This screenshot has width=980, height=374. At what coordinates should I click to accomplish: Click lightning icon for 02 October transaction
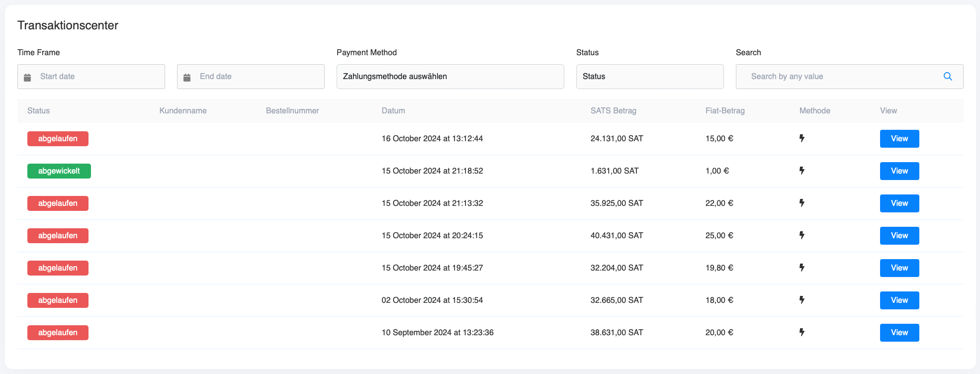[x=802, y=300]
